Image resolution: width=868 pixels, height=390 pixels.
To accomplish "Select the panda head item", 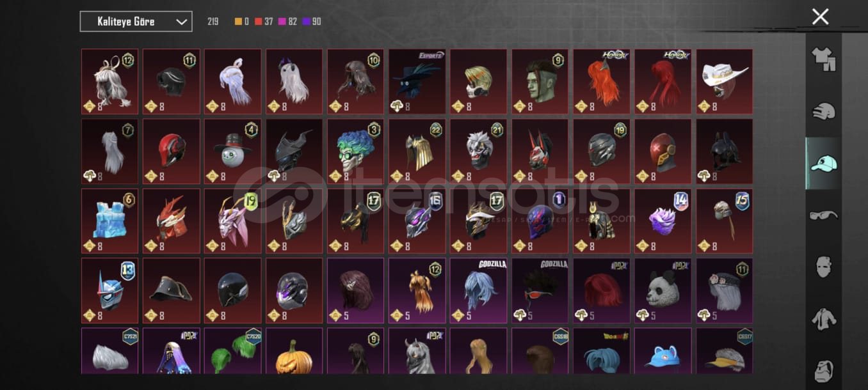I will [663, 290].
